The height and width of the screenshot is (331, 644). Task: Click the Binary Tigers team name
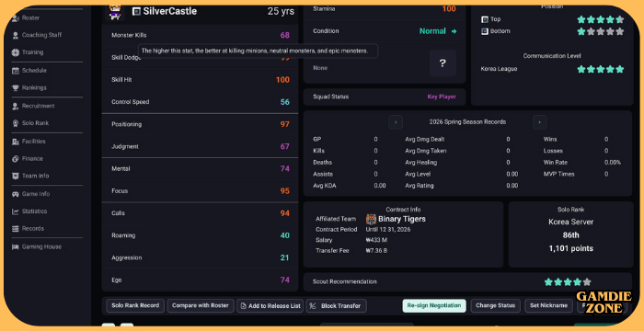pyautogui.click(x=402, y=220)
